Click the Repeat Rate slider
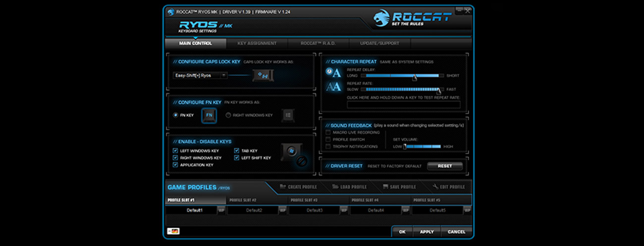 [402, 89]
